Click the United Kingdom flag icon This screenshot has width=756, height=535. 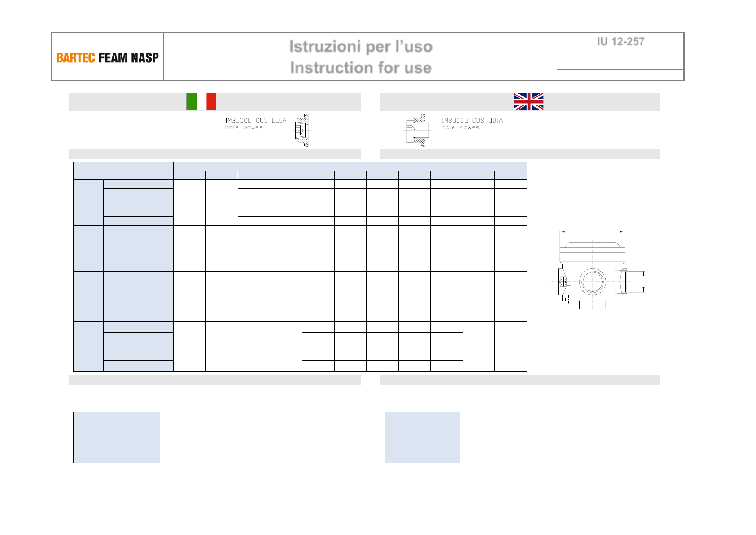pos(529,101)
